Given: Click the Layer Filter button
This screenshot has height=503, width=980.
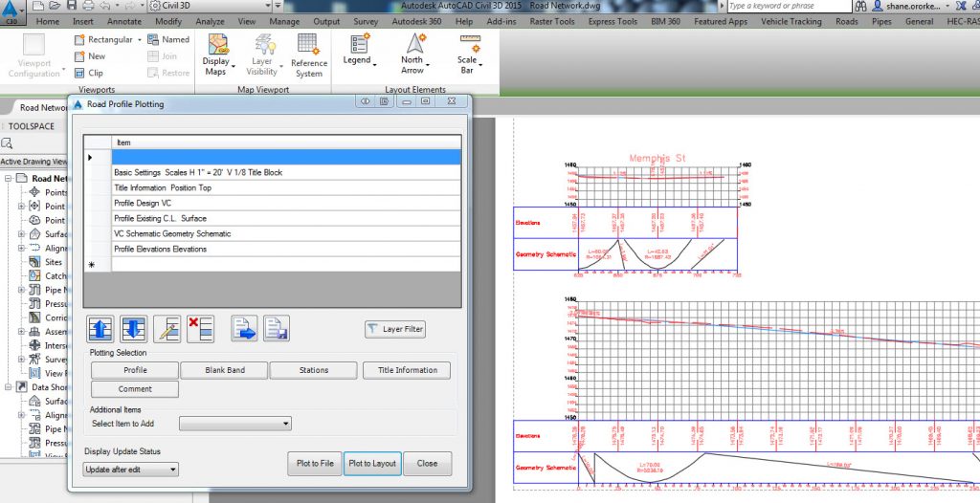Looking at the screenshot, I should [395, 329].
